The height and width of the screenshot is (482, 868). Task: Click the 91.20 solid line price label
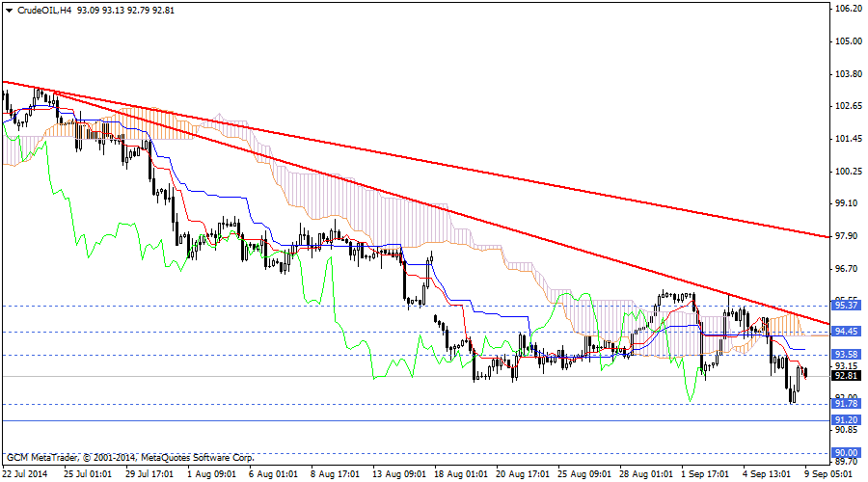(847, 420)
